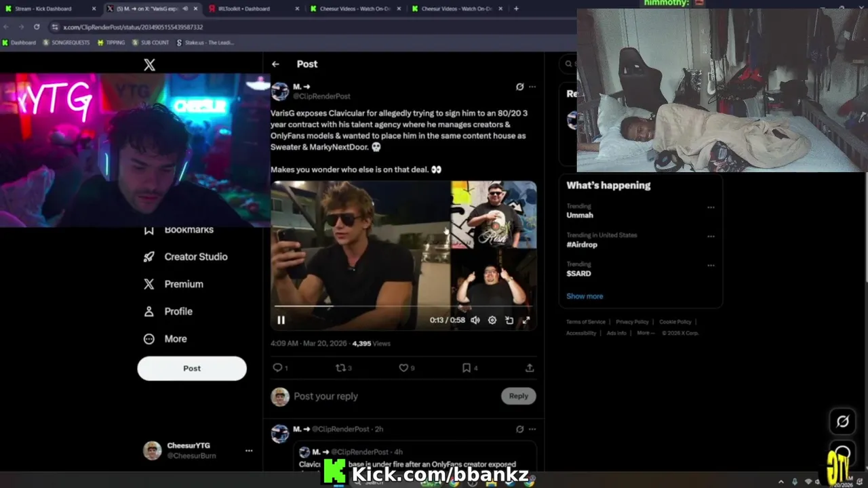Click Show more under What's happening

pyautogui.click(x=585, y=296)
